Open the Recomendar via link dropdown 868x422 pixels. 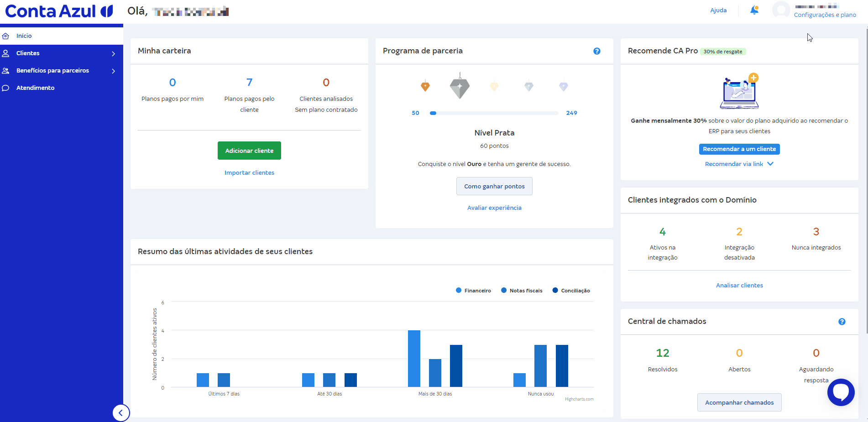coord(739,164)
